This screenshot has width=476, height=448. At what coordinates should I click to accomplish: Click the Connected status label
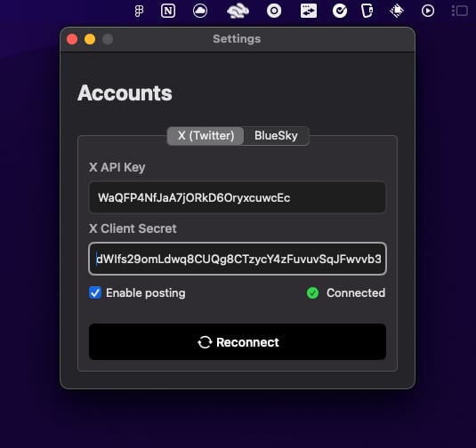click(x=356, y=293)
